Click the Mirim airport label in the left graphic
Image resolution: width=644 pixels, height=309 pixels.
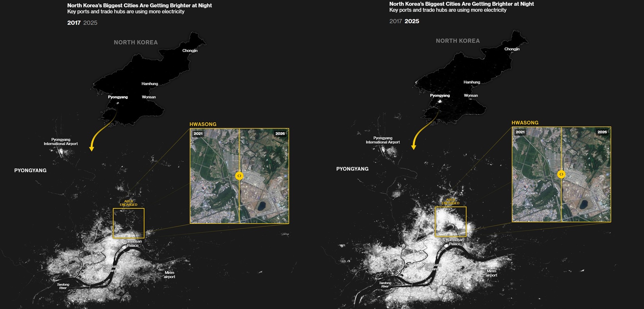coord(169,275)
